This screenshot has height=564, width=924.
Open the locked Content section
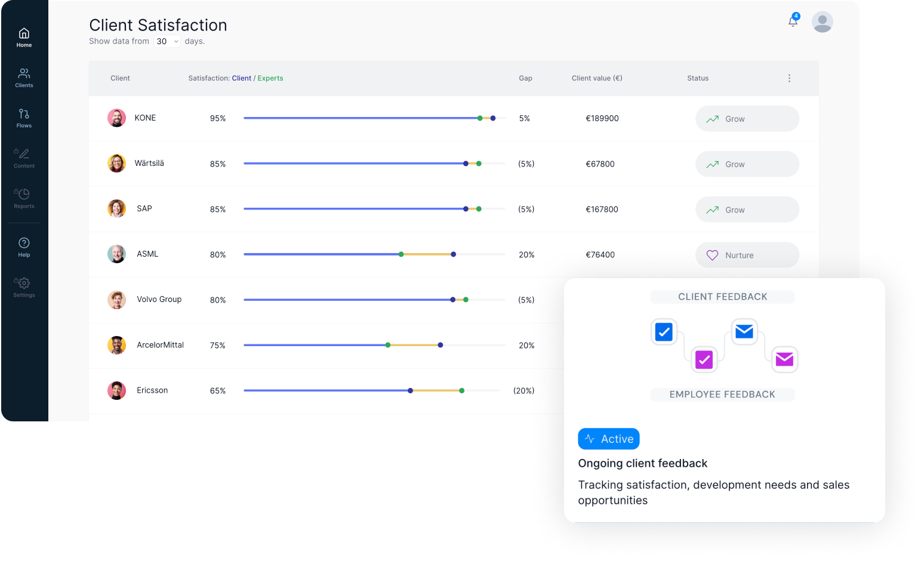coord(24,158)
